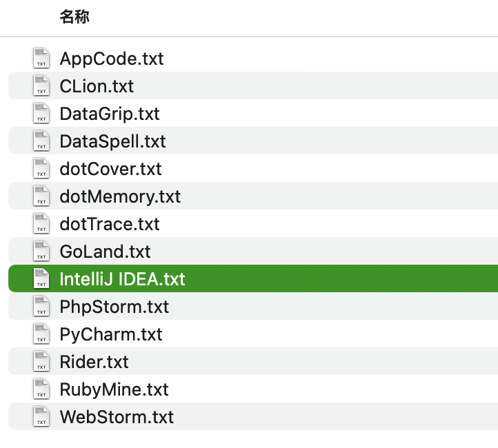Click the highlighted IntelliJ IDEA.txt name

point(122,280)
